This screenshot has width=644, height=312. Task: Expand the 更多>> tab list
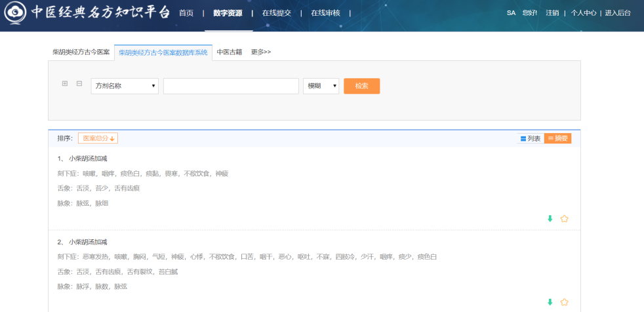(x=261, y=52)
